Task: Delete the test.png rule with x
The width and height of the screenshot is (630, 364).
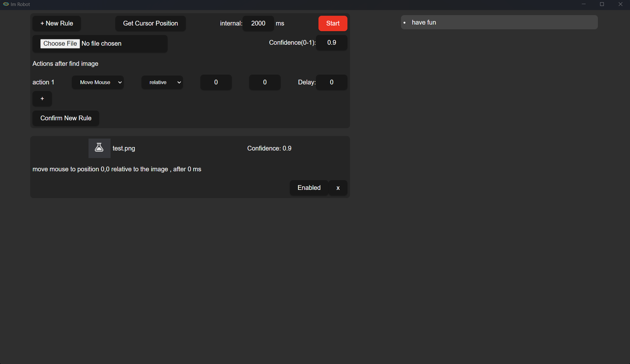Action: (338, 188)
